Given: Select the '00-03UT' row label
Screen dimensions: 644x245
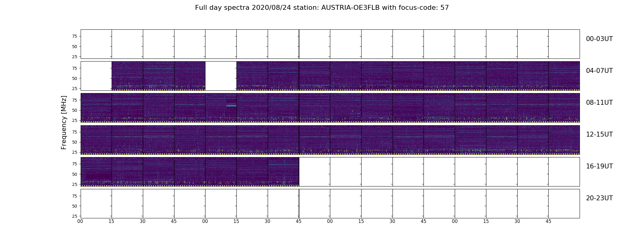Looking at the screenshot, I should 599,39.
